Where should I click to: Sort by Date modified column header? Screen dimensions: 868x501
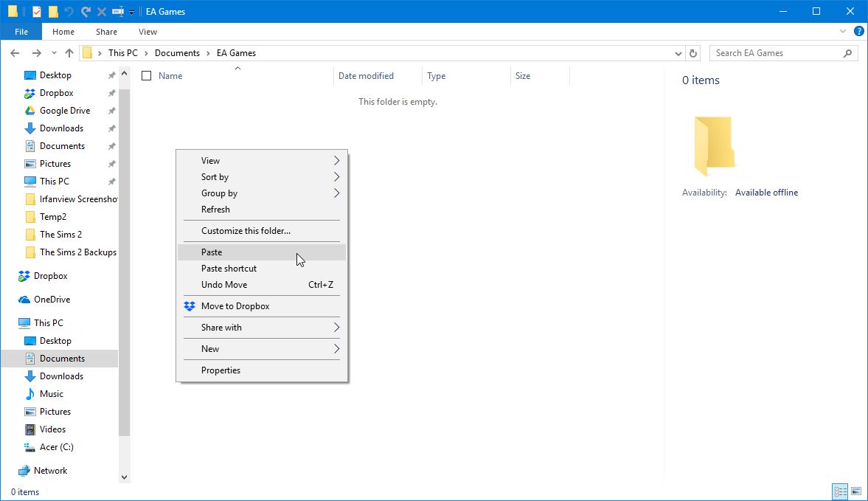point(366,76)
